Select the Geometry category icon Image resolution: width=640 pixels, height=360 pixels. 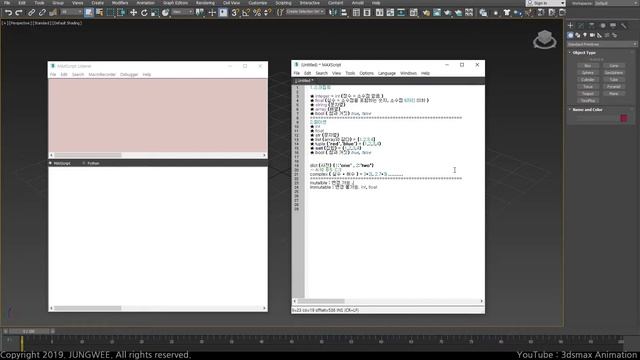tap(571, 36)
